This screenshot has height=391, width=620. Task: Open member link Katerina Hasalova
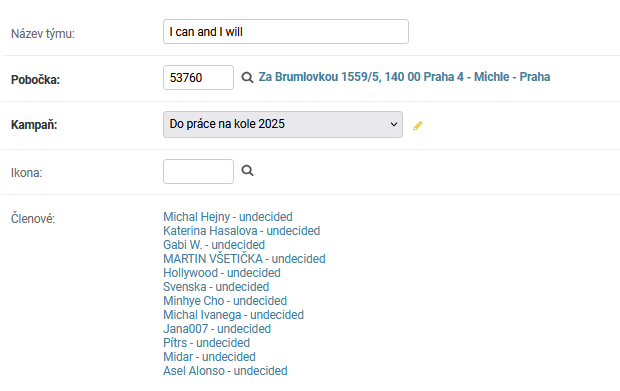click(242, 230)
